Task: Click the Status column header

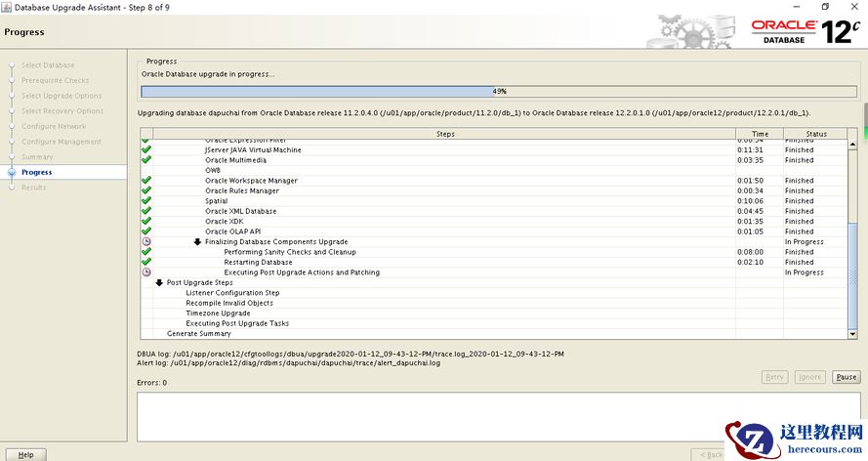Action: pyautogui.click(x=815, y=134)
